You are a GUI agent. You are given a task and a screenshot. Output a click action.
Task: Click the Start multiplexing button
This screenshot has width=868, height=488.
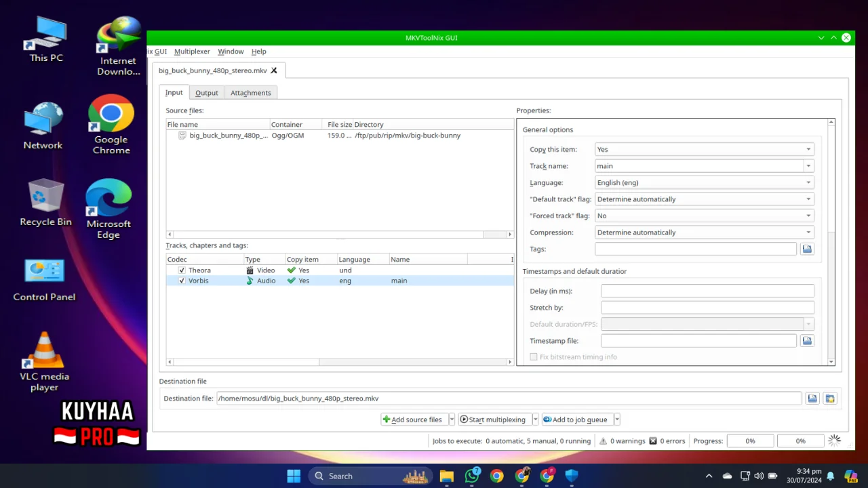point(494,420)
